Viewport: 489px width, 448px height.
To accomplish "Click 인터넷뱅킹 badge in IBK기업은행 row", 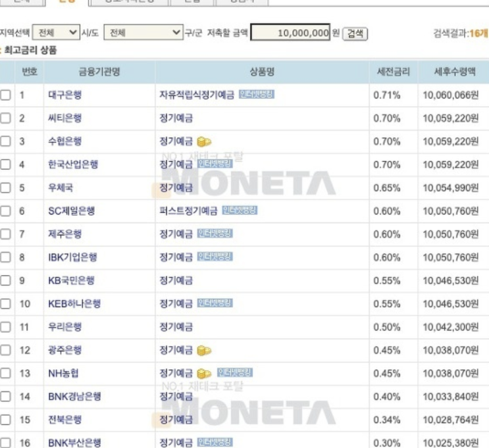I will click(215, 257).
